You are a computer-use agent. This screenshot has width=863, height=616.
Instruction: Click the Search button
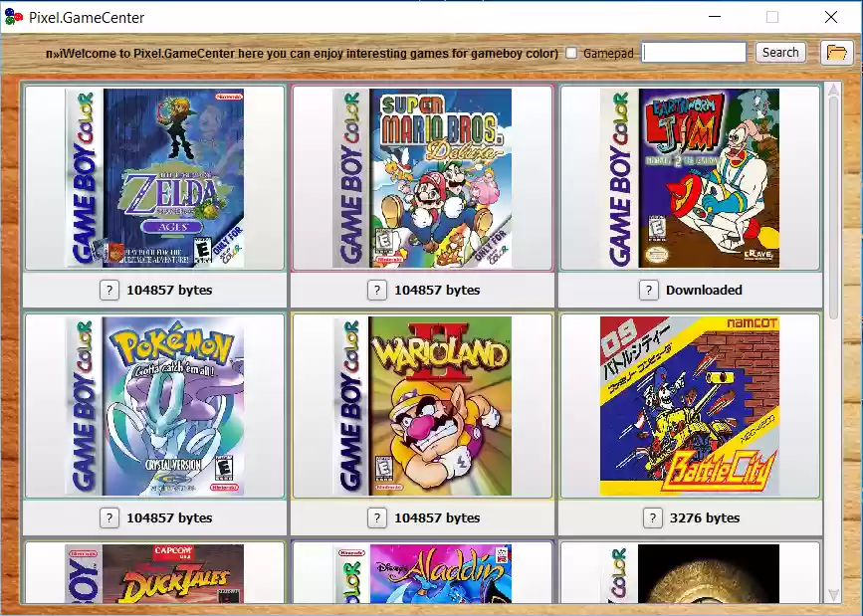(780, 53)
